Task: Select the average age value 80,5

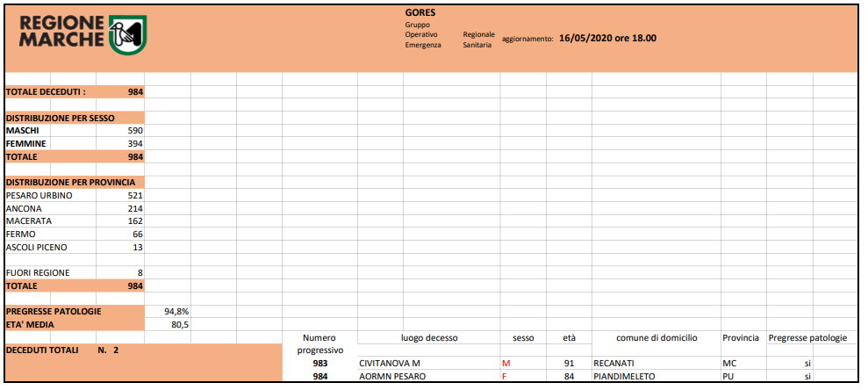Action: click(180, 325)
